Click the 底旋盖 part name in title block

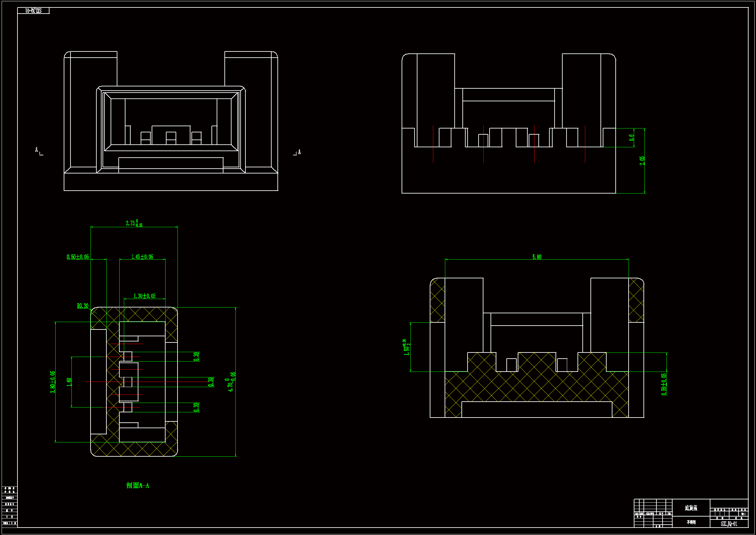(691, 508)
